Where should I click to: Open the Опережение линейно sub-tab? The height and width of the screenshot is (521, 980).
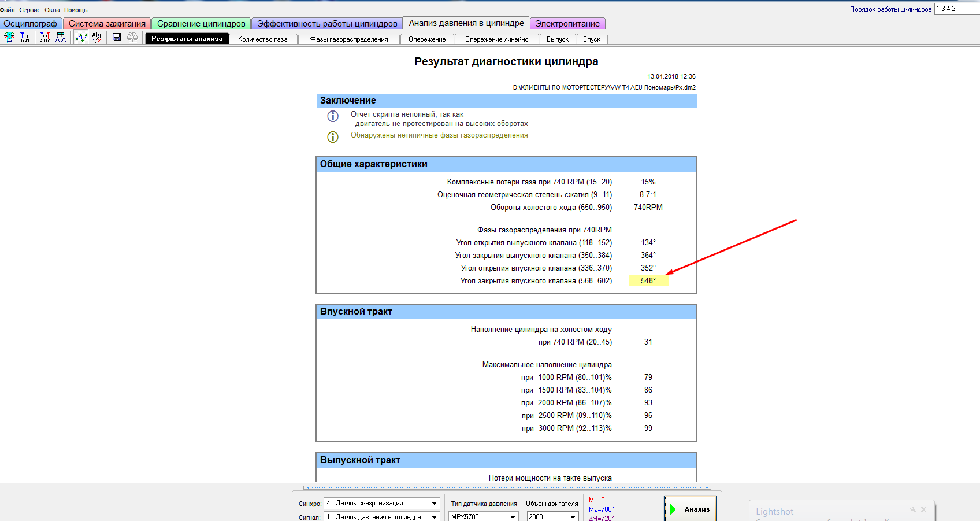497,39
